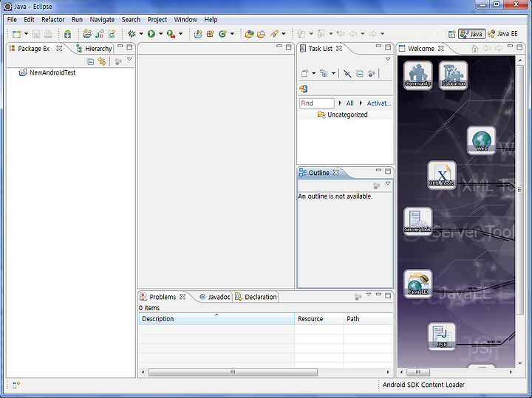Open the Project menu
Image resolution: width=532 pixels, height=398 pixels.
(x=157, y=20)
